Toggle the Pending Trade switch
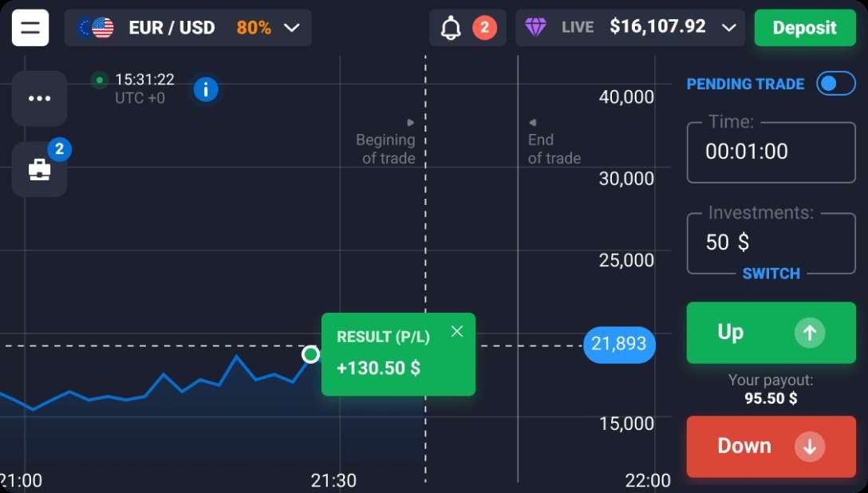The height and width of the screenshot is (493, 868). click(x=835, y=84)
